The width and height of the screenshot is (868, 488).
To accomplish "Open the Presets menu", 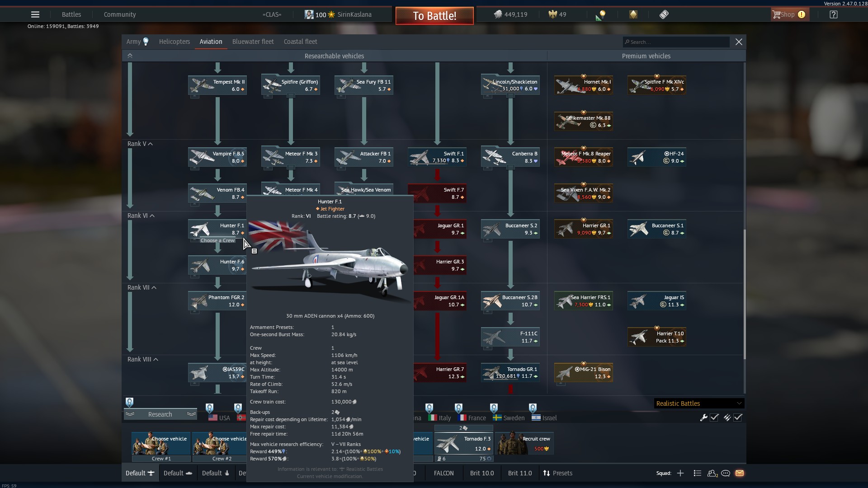I will point(557,473).
